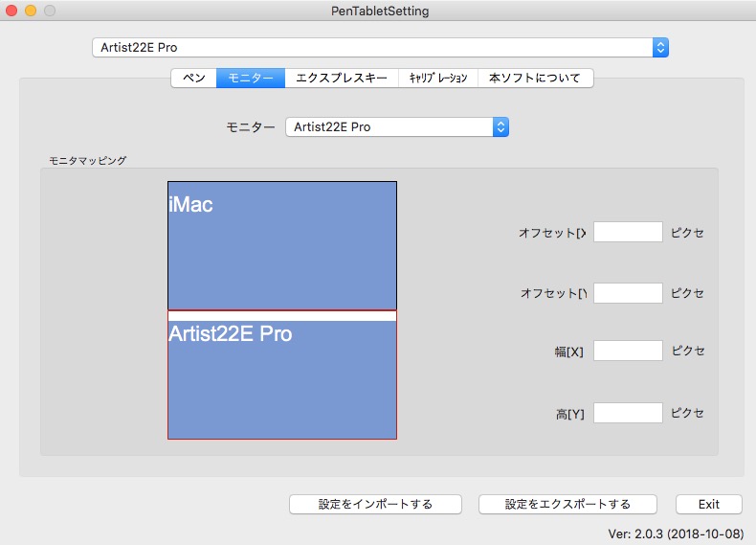Screen dimensions: 756x545
Task: Switch to the ペン tab
Action: pos(194,78)
